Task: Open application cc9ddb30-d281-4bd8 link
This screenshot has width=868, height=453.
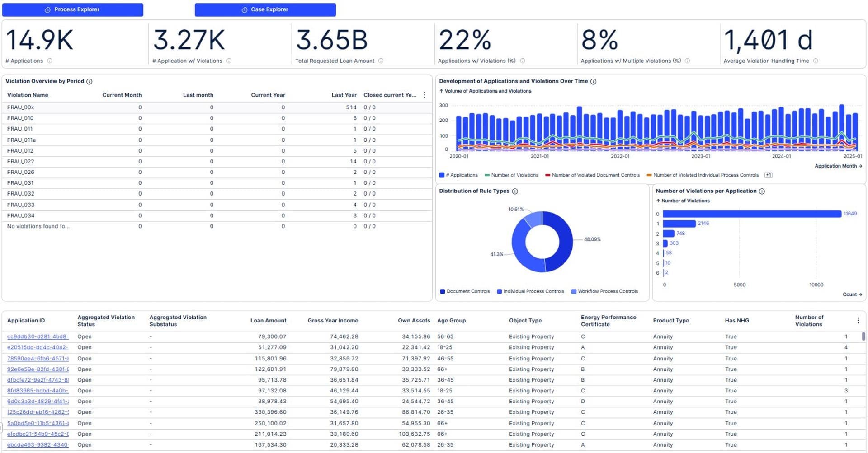Action: coord(38,337)
